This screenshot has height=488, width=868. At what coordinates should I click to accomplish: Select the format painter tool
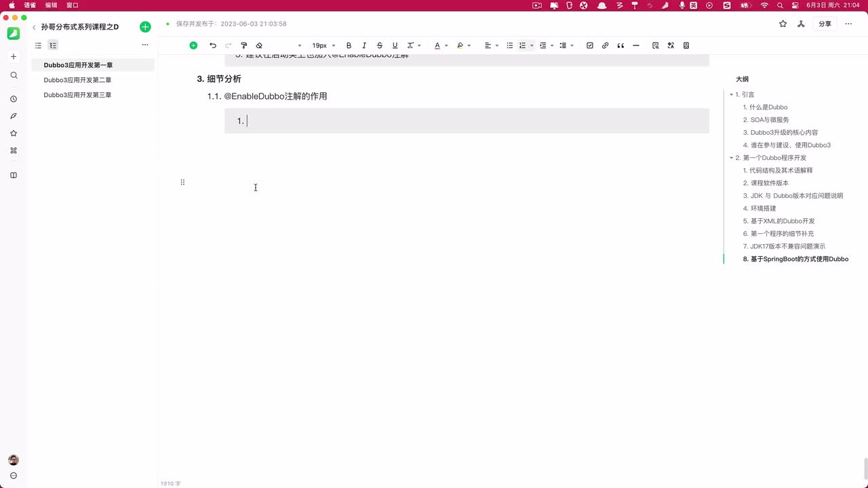(244, 45)
